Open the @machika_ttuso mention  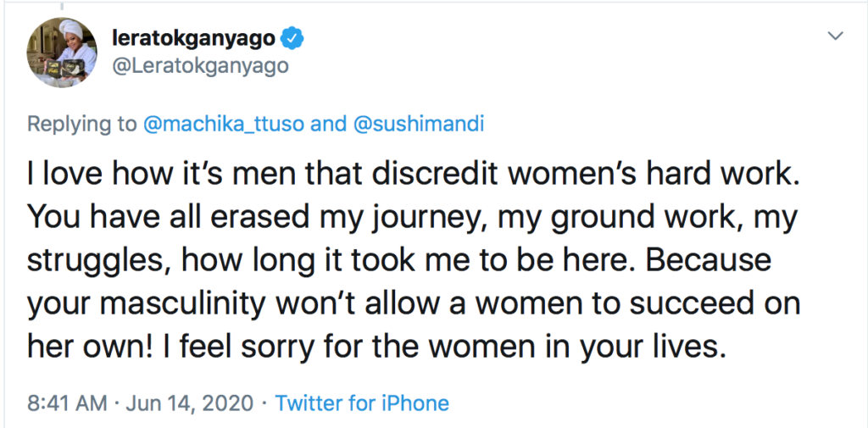pyautogui.click(x=224, y=125)
